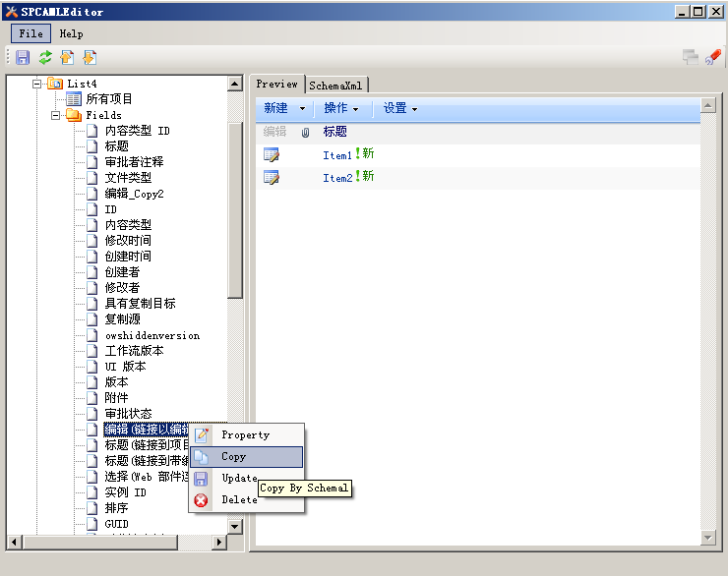This screenshot has width=728, height=576.
Task: Click the upload arrow toolbar icon
Action: click(x=67, y=58)
